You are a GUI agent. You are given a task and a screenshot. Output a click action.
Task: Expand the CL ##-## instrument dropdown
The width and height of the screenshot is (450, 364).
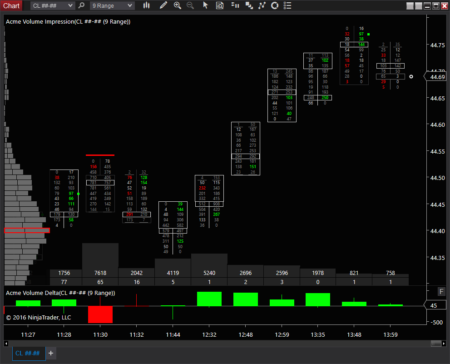click(x=52, y=6)
